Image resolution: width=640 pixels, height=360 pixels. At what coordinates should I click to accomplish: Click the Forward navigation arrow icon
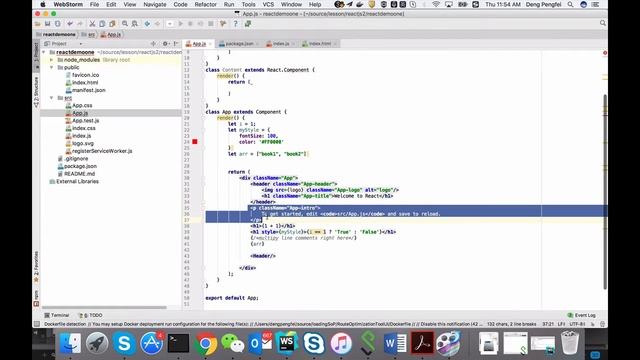point(157,24)
